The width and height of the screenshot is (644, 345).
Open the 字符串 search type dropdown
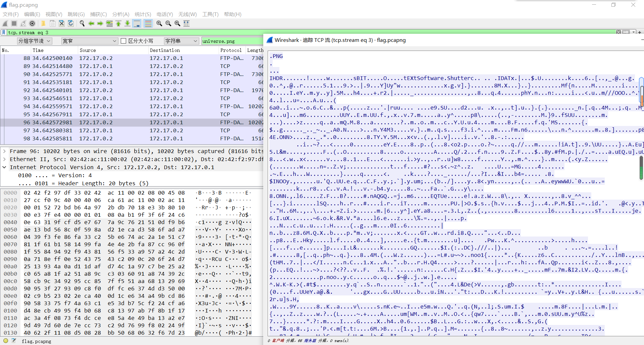click(181, 41)
